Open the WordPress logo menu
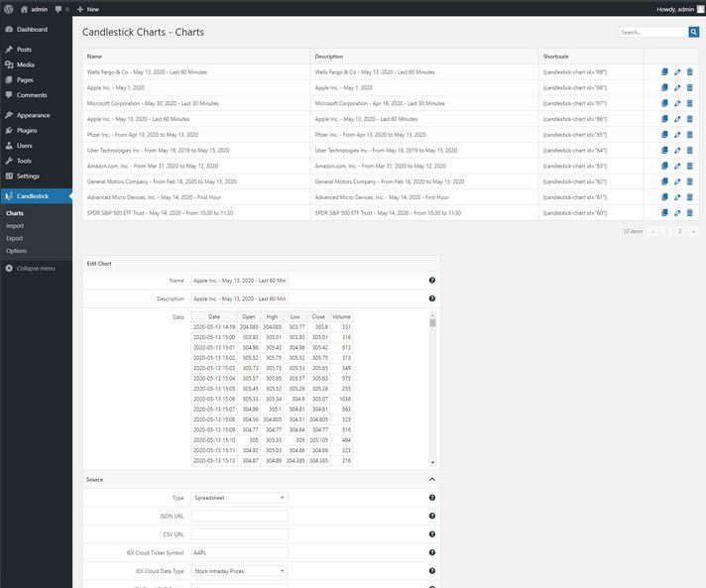 click(x=9, y=9)
